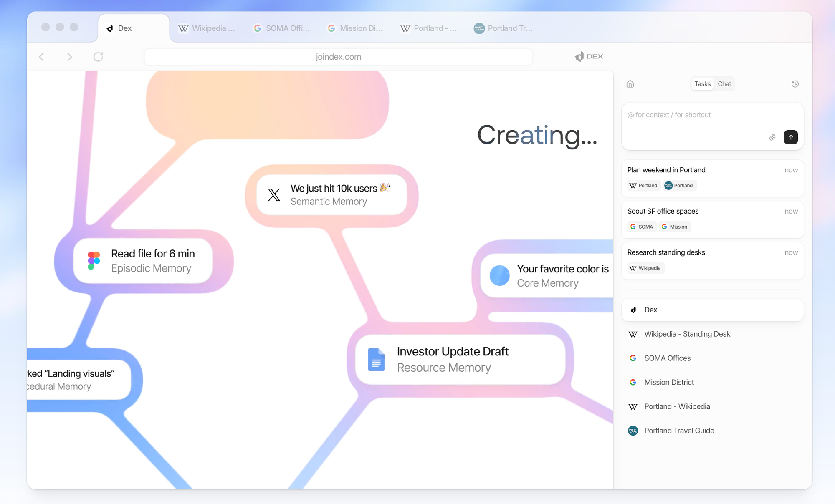
Task: Click the X logo on the 10k users node
Action: [x=273, y=194]
